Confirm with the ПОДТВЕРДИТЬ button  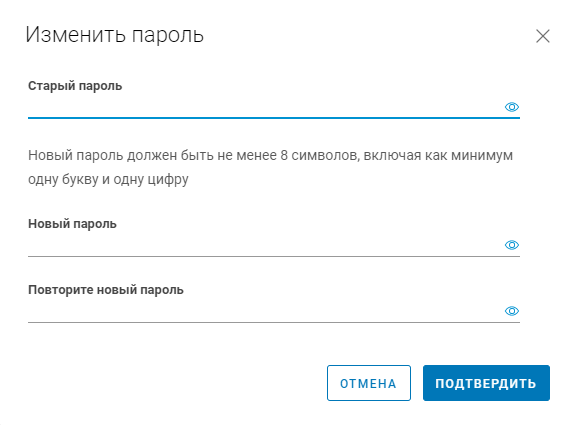click(x=486, y=383)
